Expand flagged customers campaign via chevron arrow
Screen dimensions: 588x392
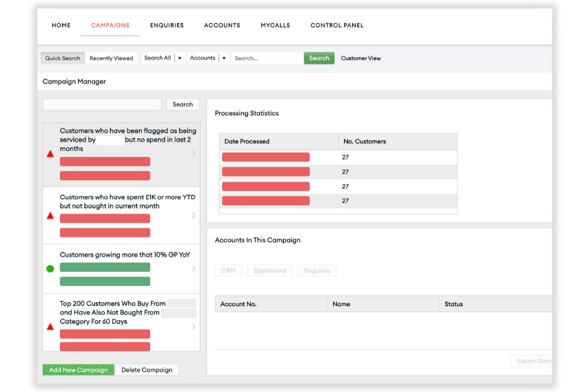pos(193,154)
